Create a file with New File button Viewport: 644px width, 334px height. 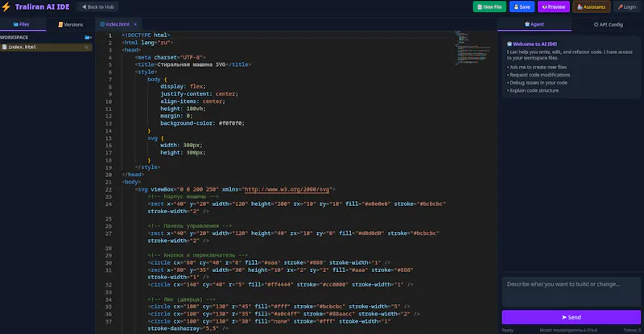click(489, 6)
